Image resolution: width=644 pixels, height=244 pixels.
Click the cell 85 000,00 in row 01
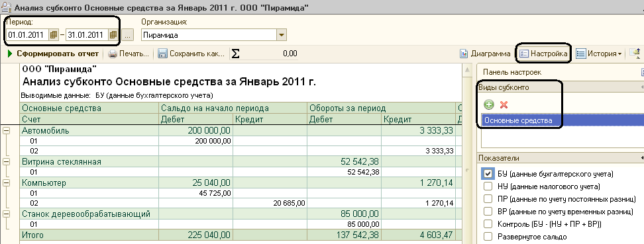tap(344, 224)
